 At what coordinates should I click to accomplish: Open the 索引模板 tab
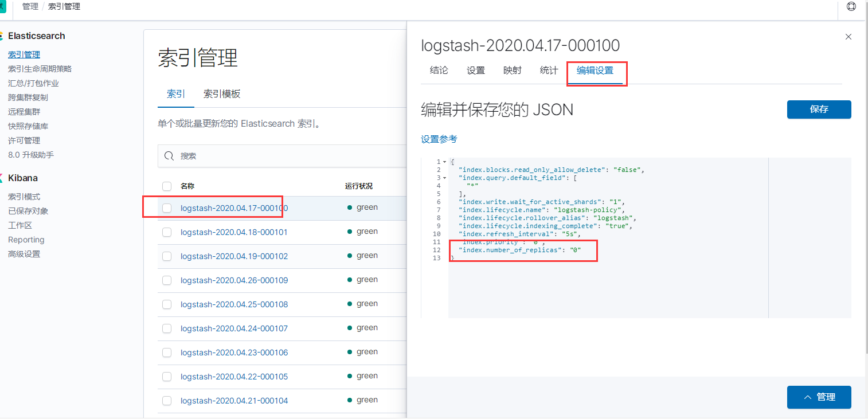(222, 94)
